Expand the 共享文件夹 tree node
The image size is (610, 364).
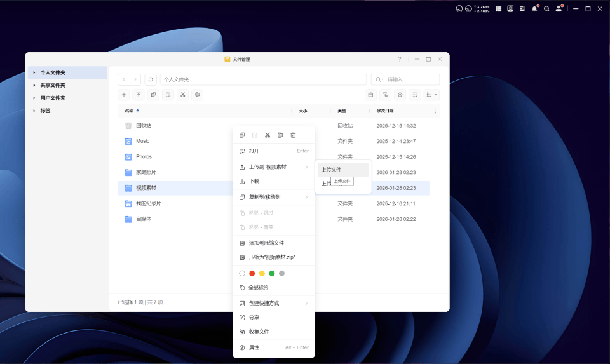[x=34, y=85]
